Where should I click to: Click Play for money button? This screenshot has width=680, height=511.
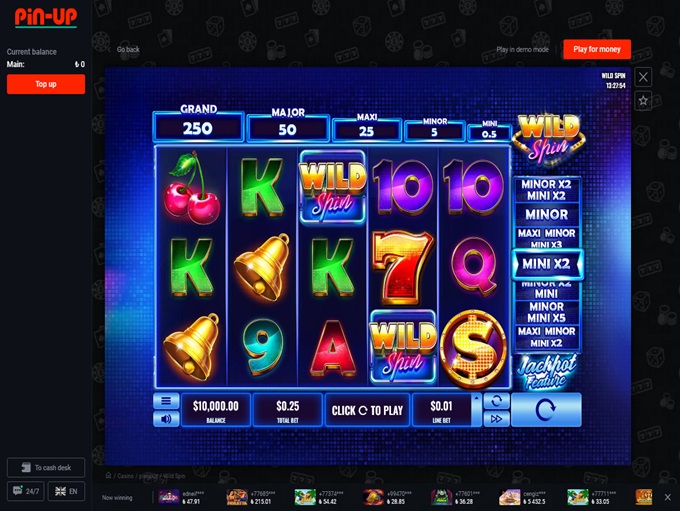(597, 49)
